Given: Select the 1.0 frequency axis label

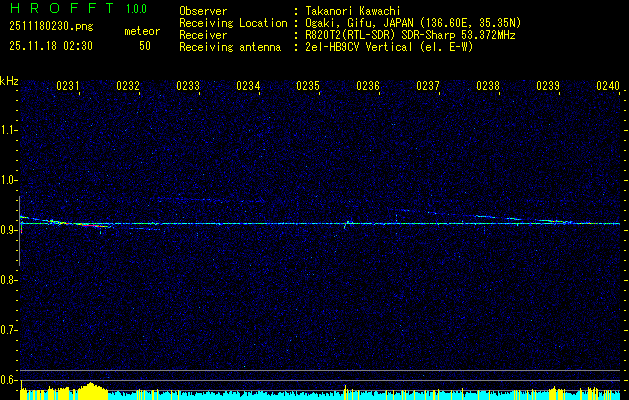Looking at the screenshot, I should [9, 180].
